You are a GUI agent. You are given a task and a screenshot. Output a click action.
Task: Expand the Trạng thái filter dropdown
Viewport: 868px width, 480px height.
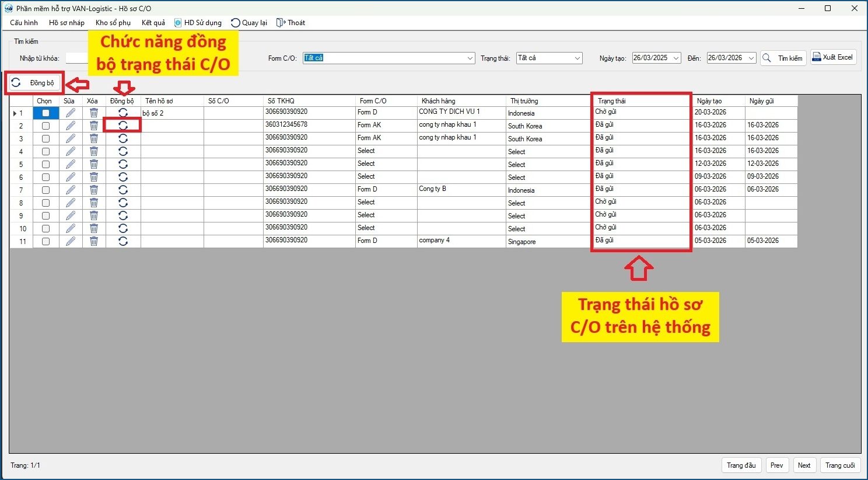click(x=577, y=58)
